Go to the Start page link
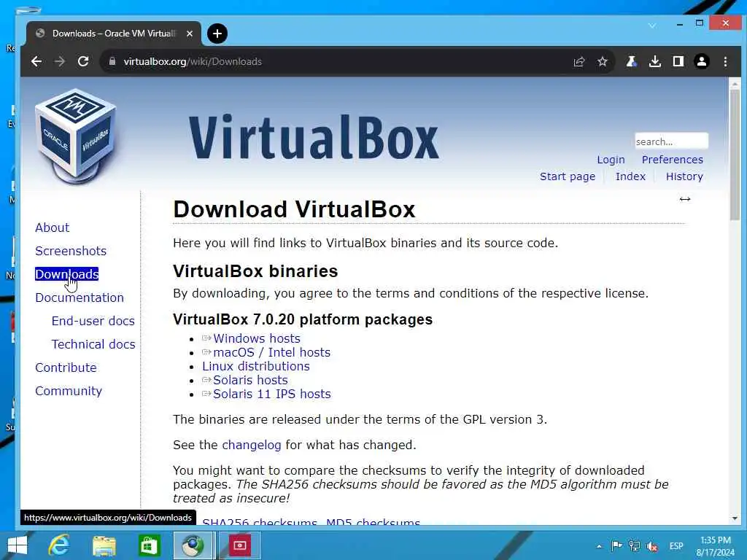Viewport: 747px width, 560px height. pyautogui.click(x=568, y=176)
